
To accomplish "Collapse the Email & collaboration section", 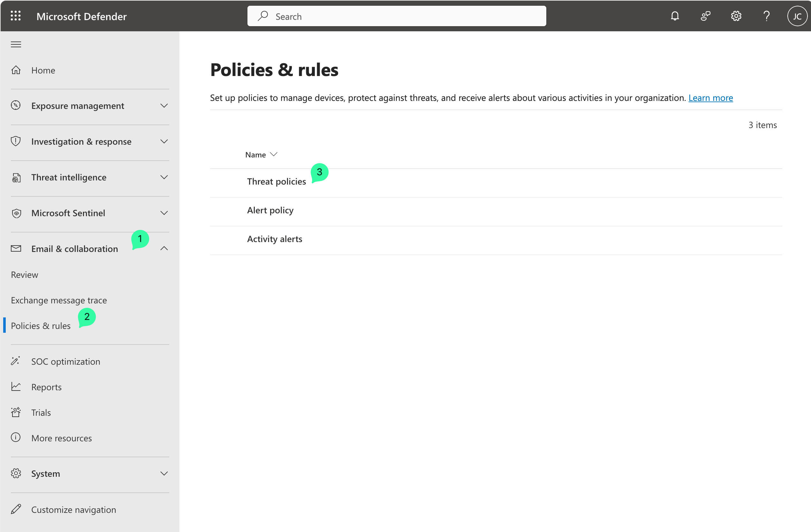I will click(164, 248).
